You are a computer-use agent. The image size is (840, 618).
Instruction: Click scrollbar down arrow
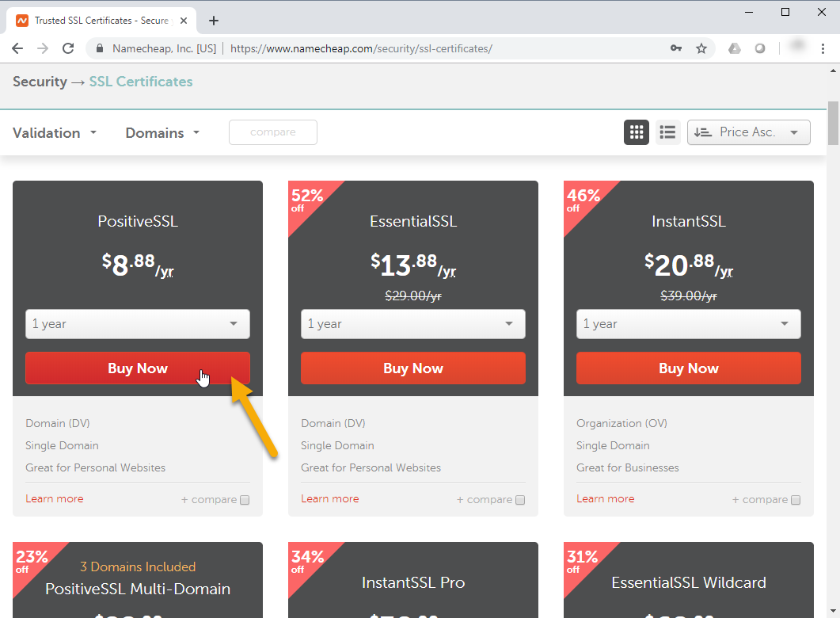pos(834,611)
